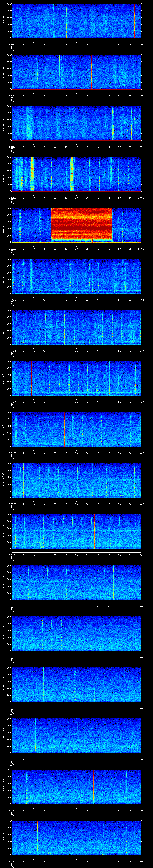This screenshot has height=868, width=153.
Task: Click the 'Frequency (Hz)' axis label of the 18:16 panel
Action: (3, 21)
